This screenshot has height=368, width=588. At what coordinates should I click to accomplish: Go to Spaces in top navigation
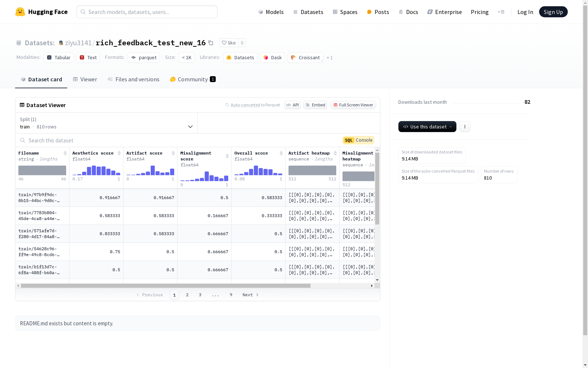345,12
